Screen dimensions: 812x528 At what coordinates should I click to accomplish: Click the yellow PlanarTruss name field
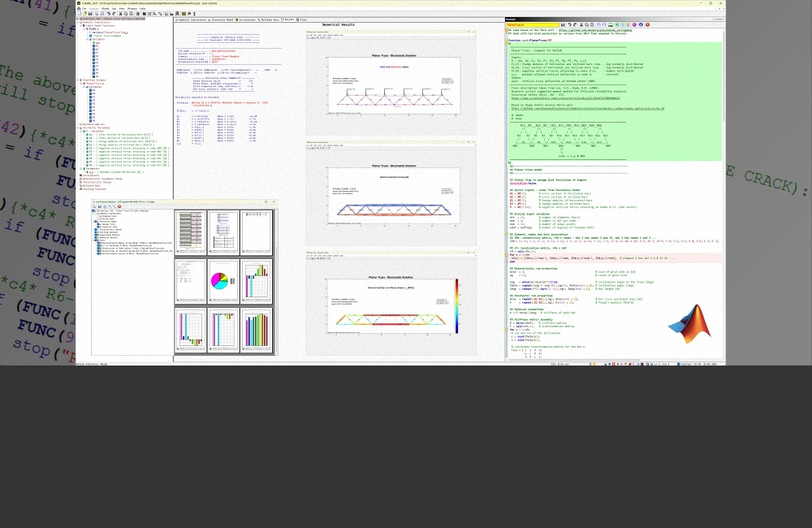533,25
